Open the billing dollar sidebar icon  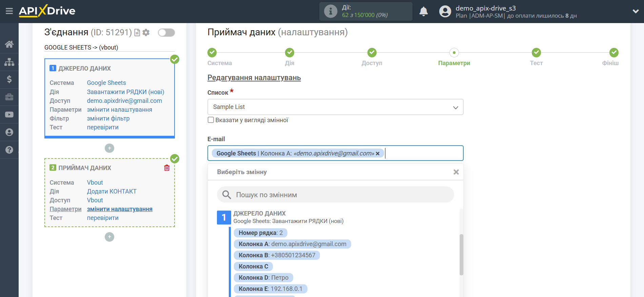click(x=9, y=79)
